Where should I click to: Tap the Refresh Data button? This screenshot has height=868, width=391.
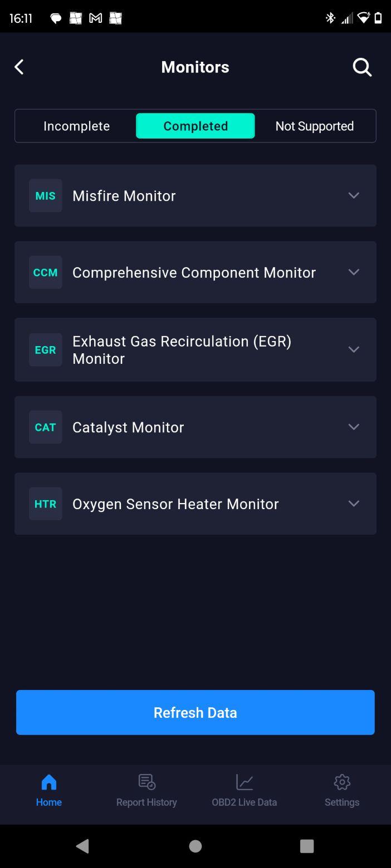pyautogui.click(x=195, y=712)
